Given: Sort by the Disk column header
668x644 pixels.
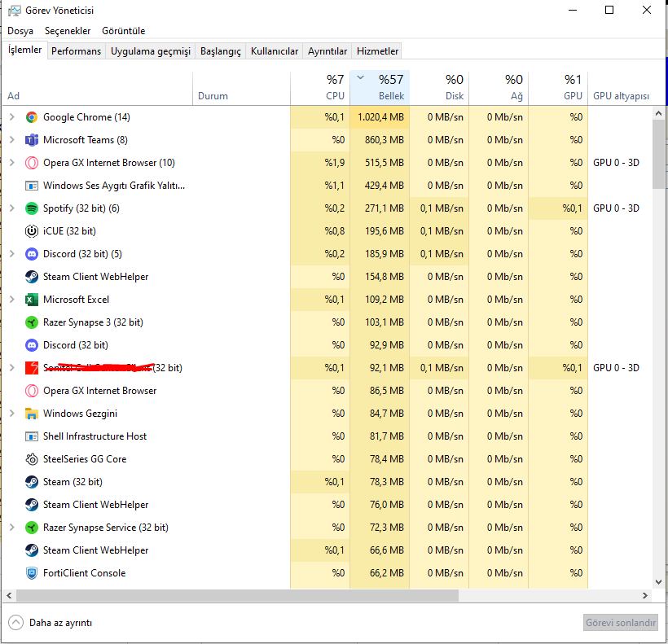Looking at the screenshot, I should [439, 88].
